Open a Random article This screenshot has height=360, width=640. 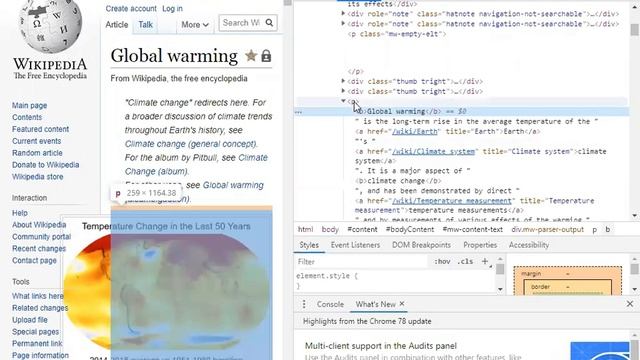(37, 153)
